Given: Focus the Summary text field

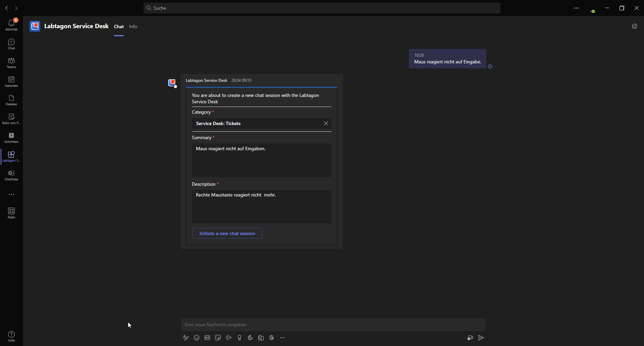Looking at the screenshot, I should [x=262, y=160].
